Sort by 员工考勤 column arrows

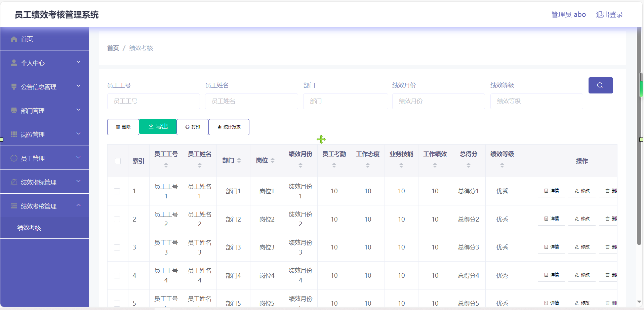[x=334, y=165]
